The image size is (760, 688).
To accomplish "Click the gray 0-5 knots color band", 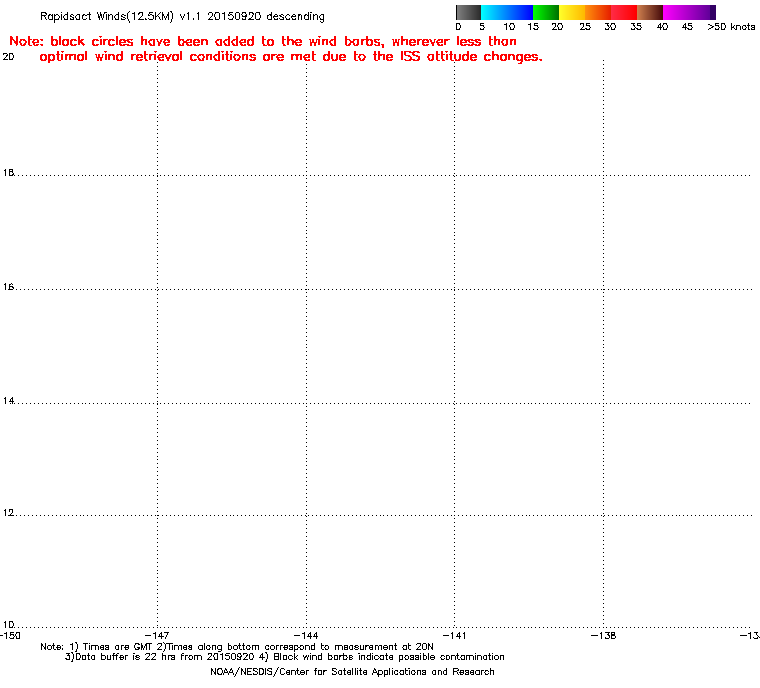I will tap(468, 12).
